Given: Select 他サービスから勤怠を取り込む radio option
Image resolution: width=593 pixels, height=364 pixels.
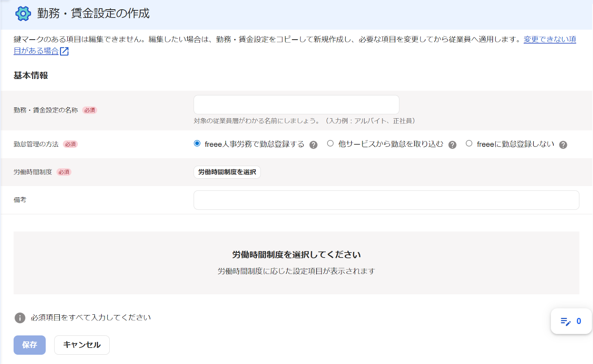Looking at the screenshot, I should pos(330,144).
